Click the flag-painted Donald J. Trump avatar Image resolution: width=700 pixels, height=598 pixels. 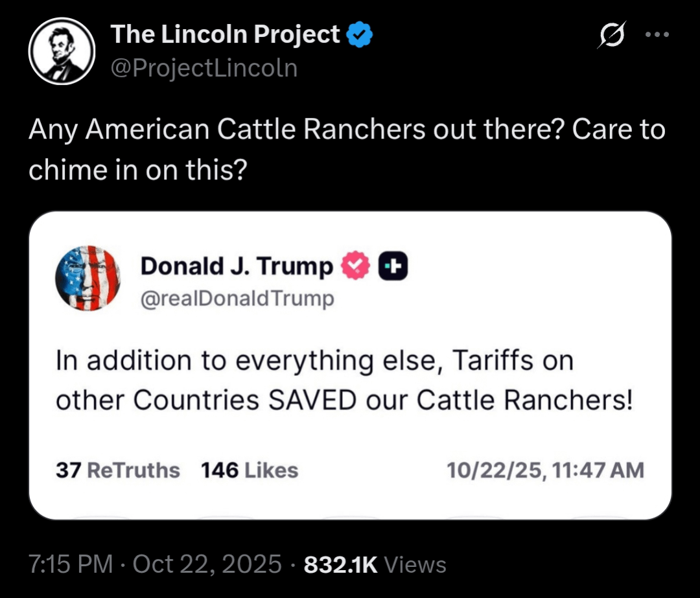pyautogui.click(x=88, y=279)
